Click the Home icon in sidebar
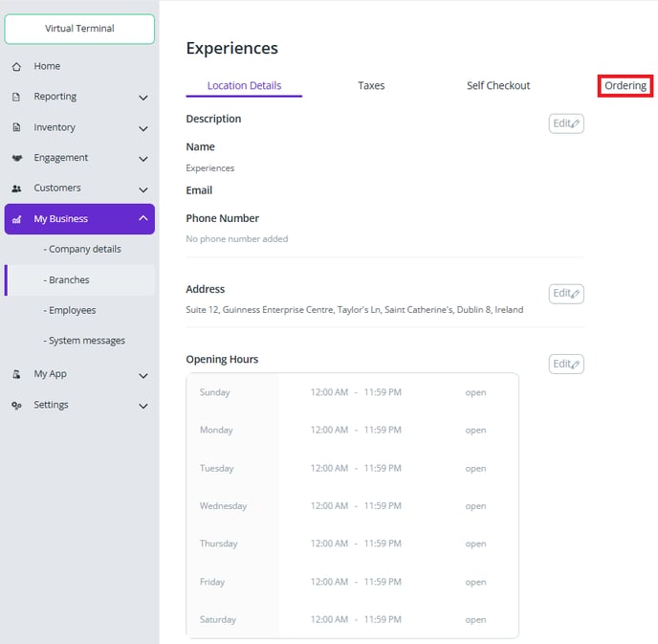 tap(16, 67)
